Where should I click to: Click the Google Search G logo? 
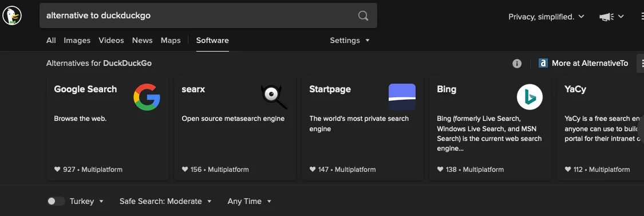pyautogui.click(x=147, y=97)
